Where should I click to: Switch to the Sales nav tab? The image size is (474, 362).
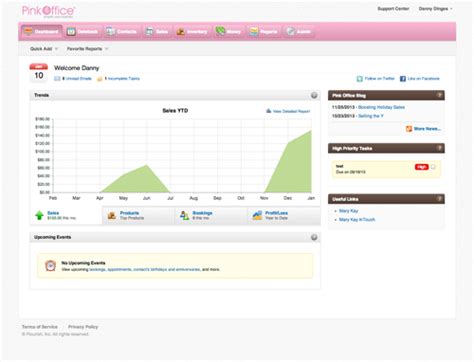(x=157, y=32)
